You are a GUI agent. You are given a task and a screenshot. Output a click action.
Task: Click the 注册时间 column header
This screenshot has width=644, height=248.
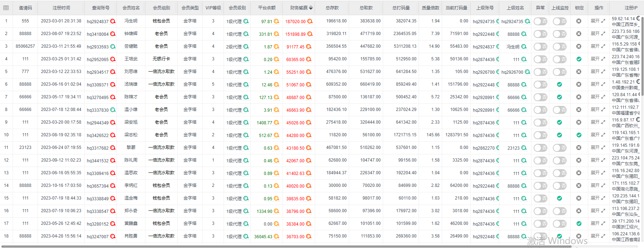[61, 8]
